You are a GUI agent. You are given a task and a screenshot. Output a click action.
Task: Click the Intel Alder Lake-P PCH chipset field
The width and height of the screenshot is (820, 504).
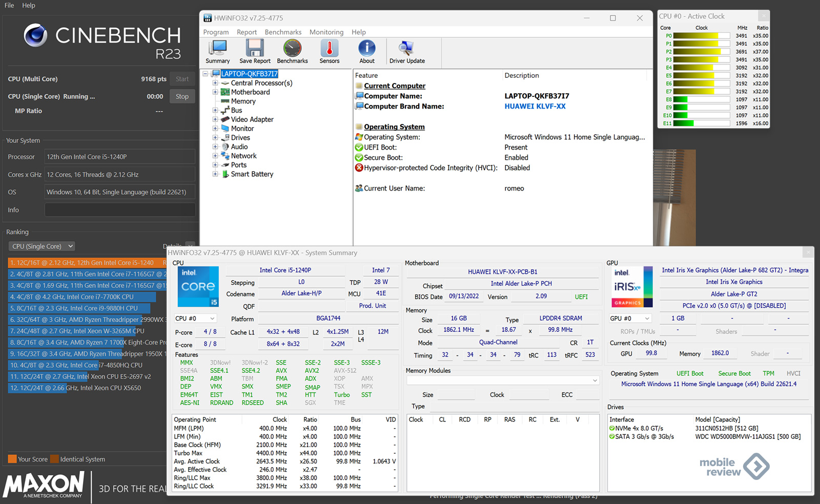521,283
